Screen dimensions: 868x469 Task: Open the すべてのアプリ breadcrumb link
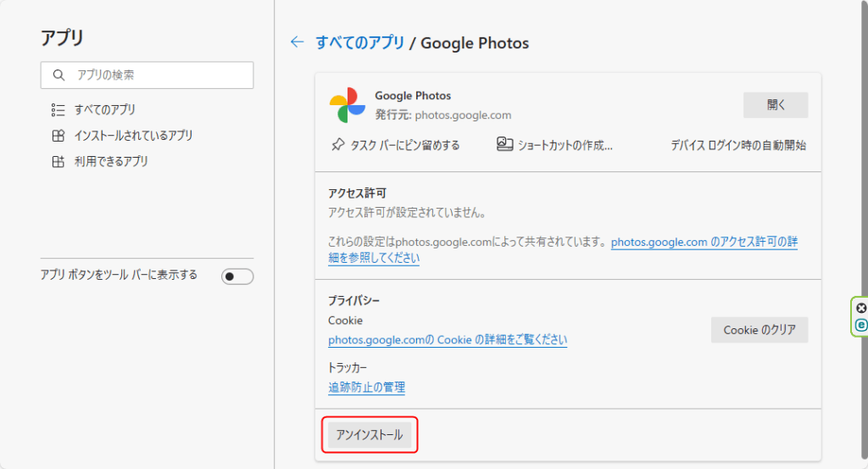tap(359, 42)
